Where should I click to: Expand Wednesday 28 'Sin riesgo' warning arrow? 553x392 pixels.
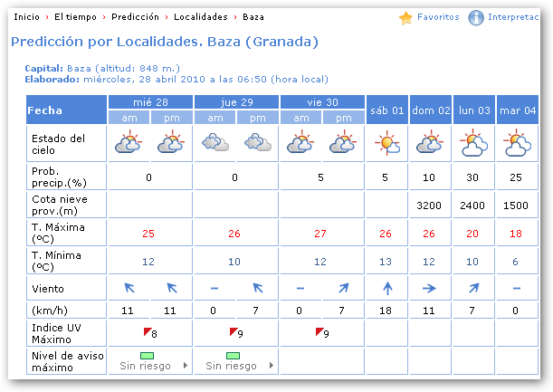[186, 366]
